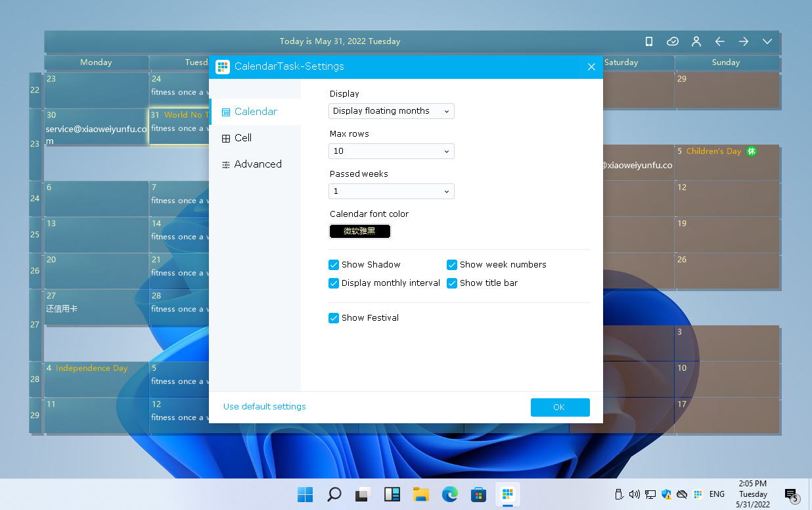Image resolution: width=812 pixels, height=510 pixels.
Task: Switch to the Cell settings tab
Action: [x=243, y=138]
